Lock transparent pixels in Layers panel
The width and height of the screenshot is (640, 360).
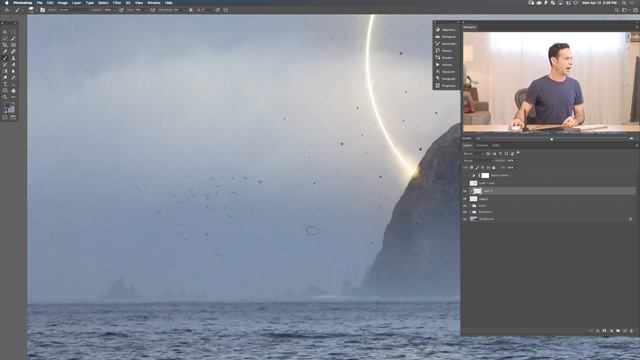tap(471, 167)
